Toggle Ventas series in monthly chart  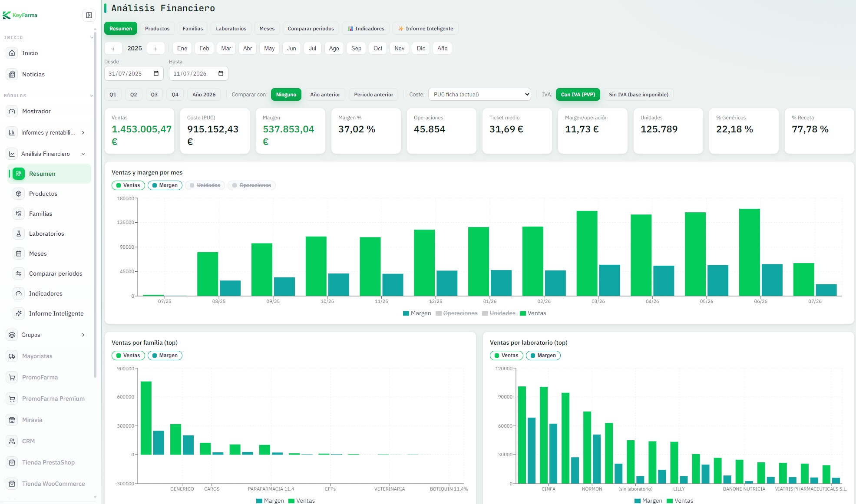(x=128, y=185)
